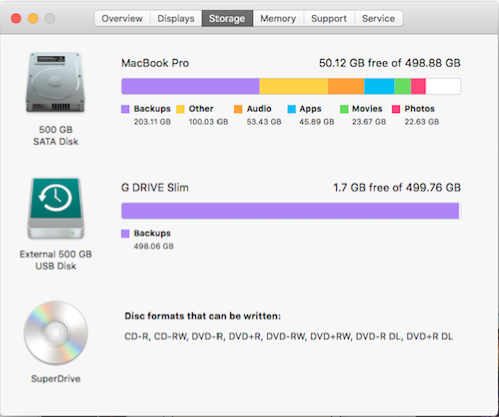
Task: Go to the Memory tab
Action: point(278,18)
